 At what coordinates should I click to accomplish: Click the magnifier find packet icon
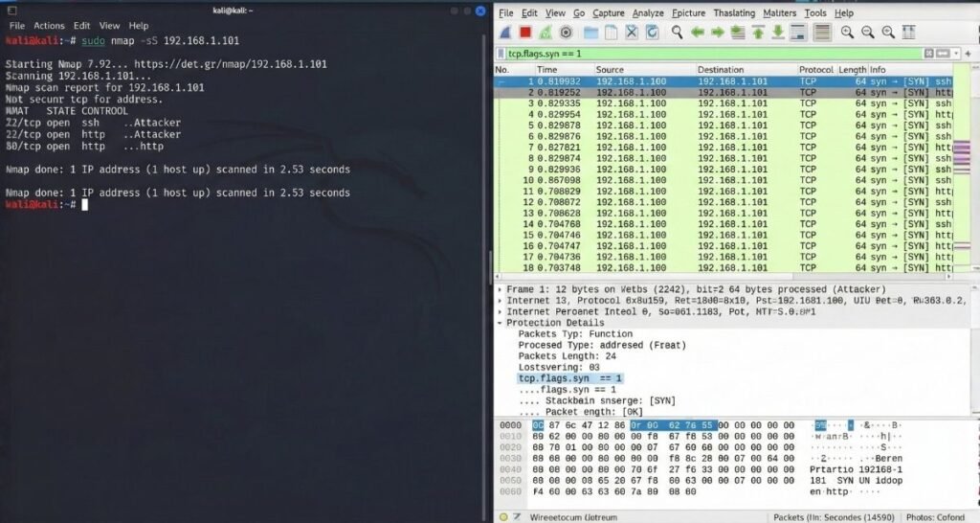[x=677, y=33]
